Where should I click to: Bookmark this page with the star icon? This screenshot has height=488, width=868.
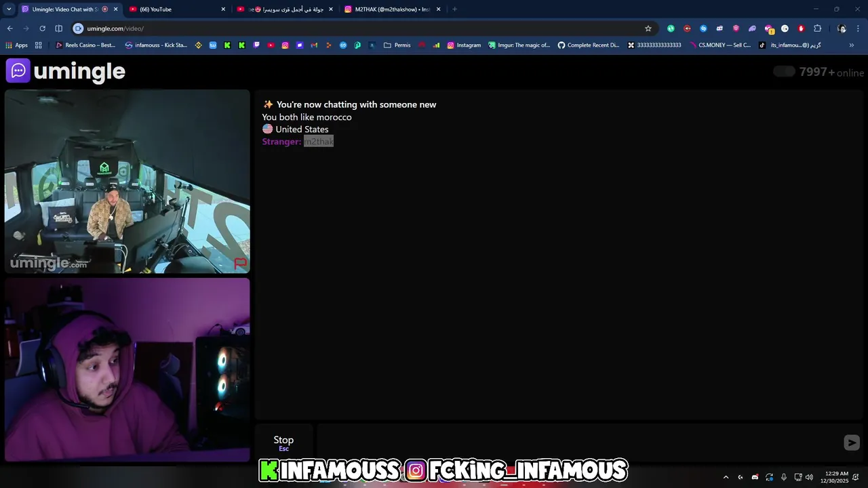tap(648, 28)
